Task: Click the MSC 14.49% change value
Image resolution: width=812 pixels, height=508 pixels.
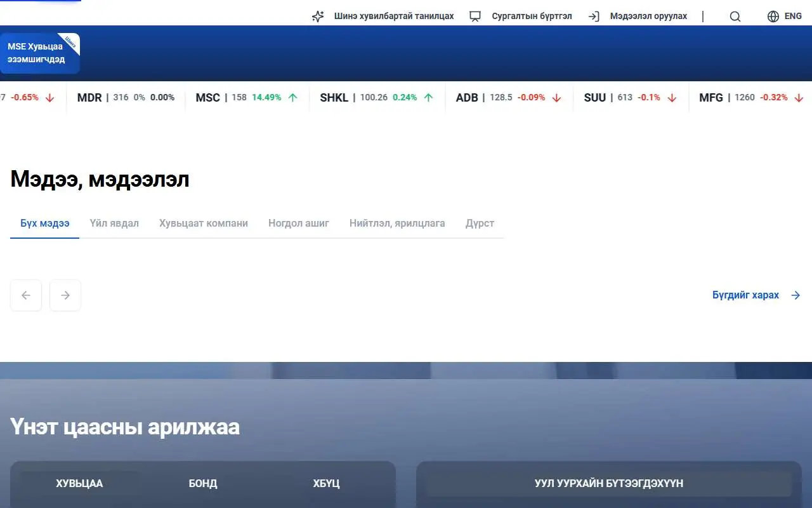Action: 266,98
